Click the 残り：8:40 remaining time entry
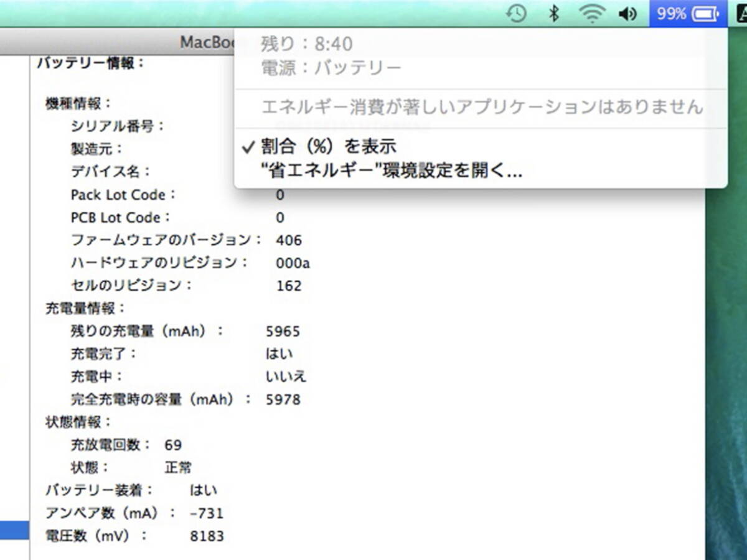 pyautogui.click(x=307, y=44)
